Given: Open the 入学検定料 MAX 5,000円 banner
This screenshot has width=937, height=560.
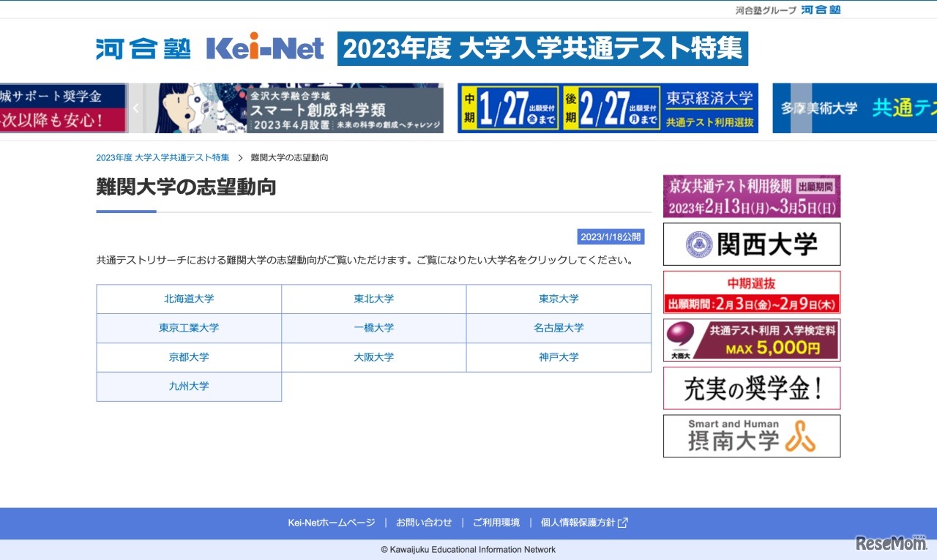Looking at the screenshot, I should 752,340.
